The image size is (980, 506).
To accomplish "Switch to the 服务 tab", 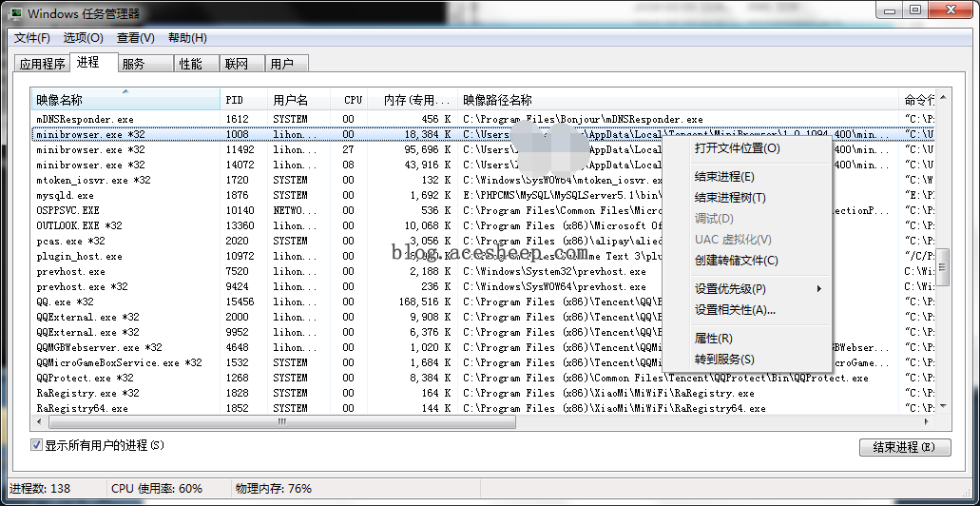I will (x=145, y=64).
